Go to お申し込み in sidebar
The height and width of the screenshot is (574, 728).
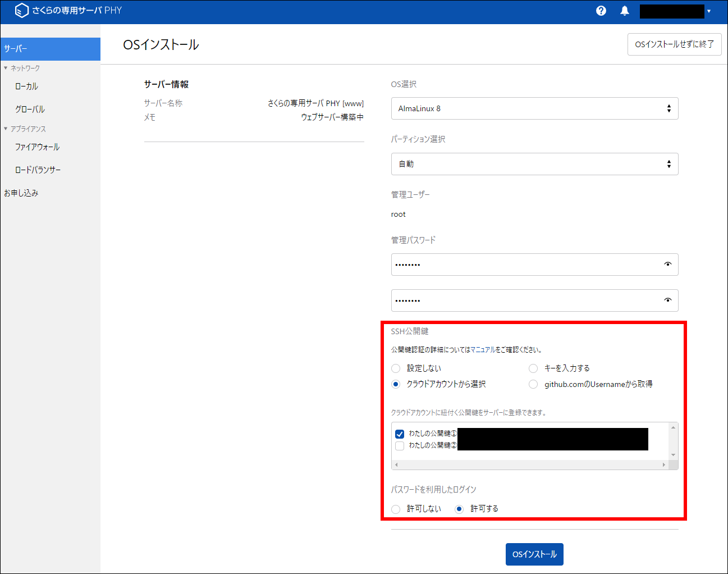(21, 193)
